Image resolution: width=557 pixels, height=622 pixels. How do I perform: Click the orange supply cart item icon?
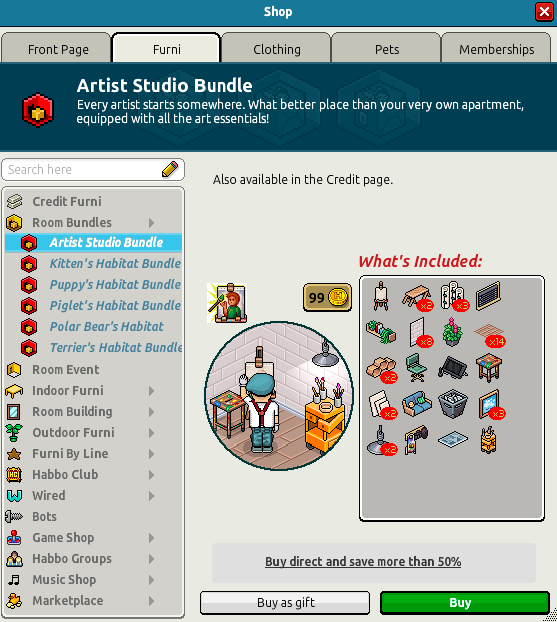point(488,440)
